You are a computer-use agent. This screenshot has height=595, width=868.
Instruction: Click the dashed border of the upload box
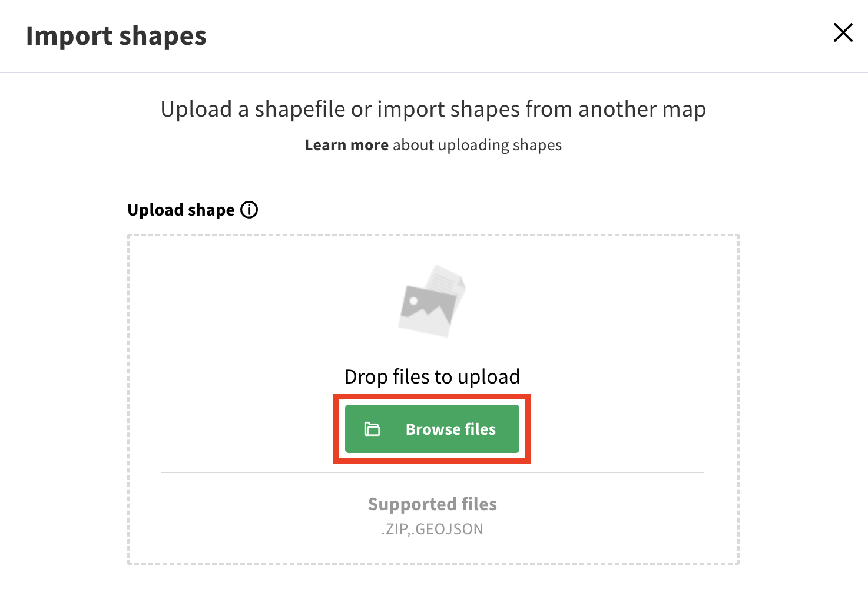click(x=128, y=401)
